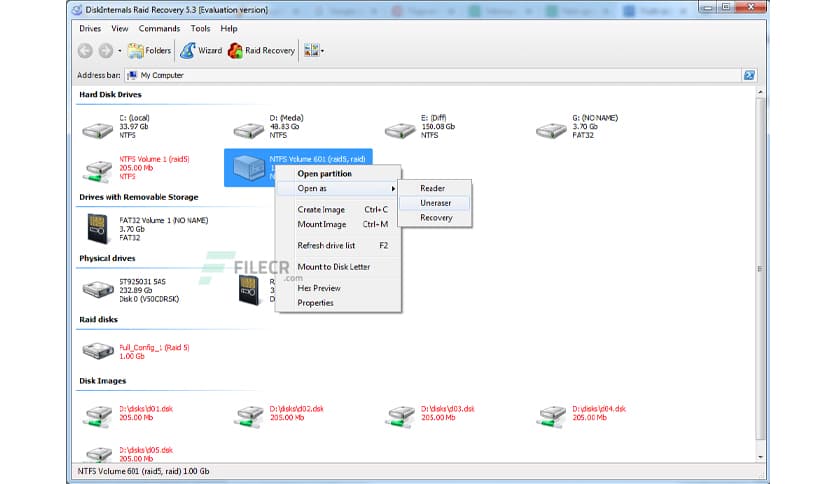The width and height of the screenshot is (836, 484).
Task: Click the '33.97 Gb' size text under C:
Action: tap(133, 127)
